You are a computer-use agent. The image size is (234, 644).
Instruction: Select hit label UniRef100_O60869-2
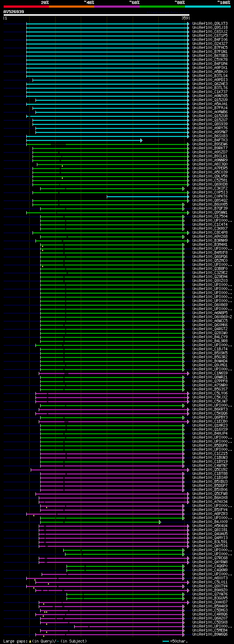[x=212, y=317]
